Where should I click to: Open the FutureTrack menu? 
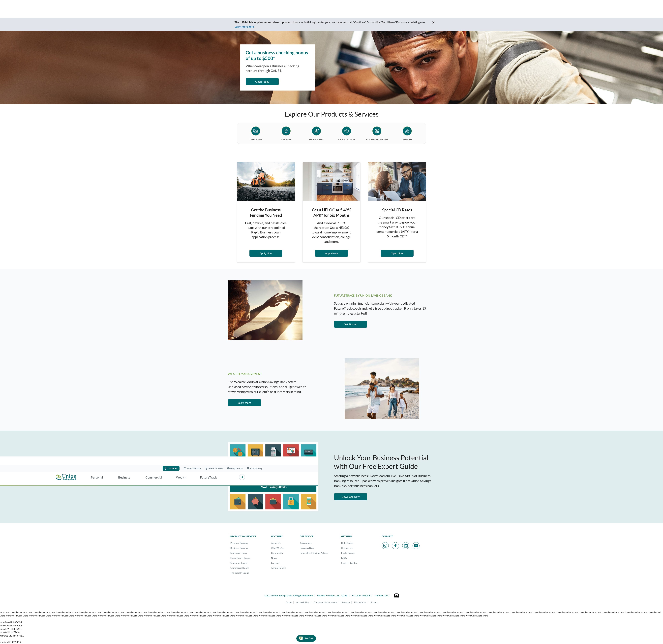click(208, 478)
